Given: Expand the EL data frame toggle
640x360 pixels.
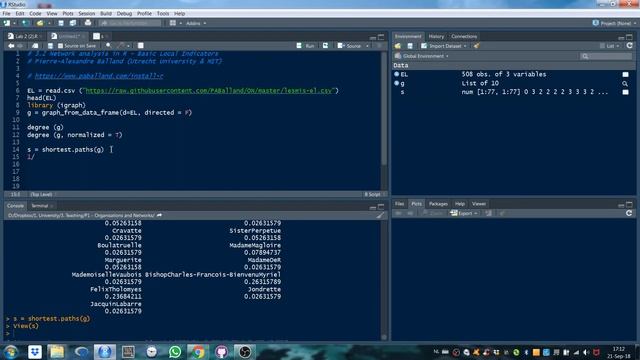Looking at the screenshot, I should [x=396, y=74].
